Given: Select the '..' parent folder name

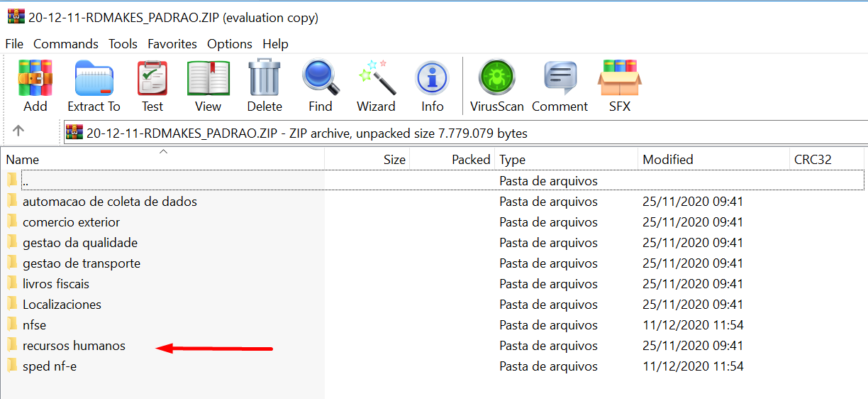Looking at the screenshot, I should click(26, 182).
